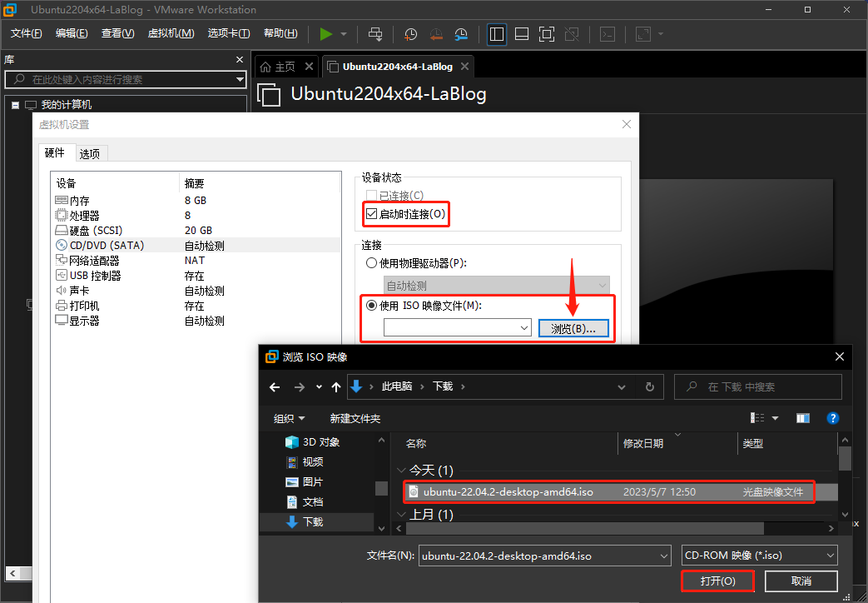868x603 pixels.
Task: Click the unity mode toolbar icon
Action: pyautogui.click(x=572, y=34)
